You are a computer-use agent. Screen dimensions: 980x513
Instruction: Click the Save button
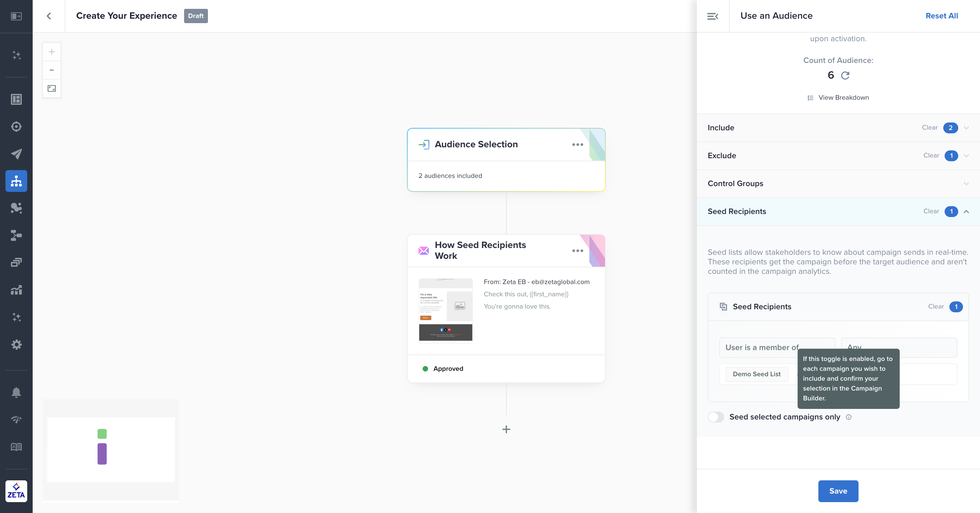click(x=838, y=491)
